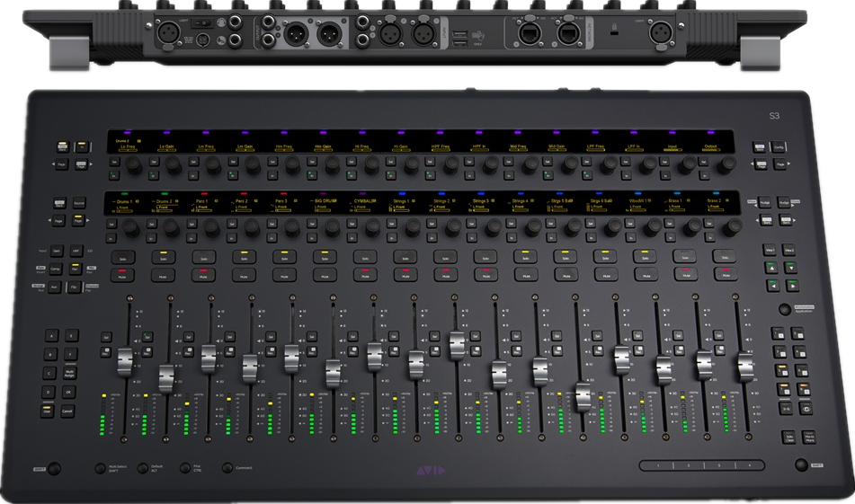Select the Comp button
This screenshot has width=855, height=504.
[56, 270]
